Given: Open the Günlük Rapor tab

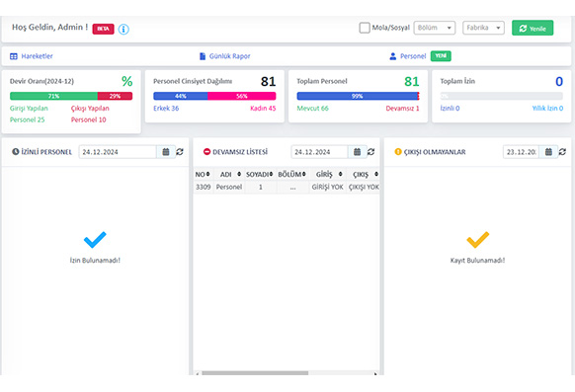Looking at the screenshot, I should point(224,56).
